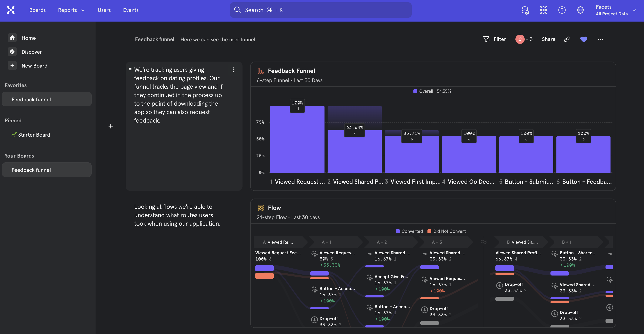The height and width of the screenshot is (334, 644).
Task: Copy board link with chain icon
Action: (x=567, y=39)
